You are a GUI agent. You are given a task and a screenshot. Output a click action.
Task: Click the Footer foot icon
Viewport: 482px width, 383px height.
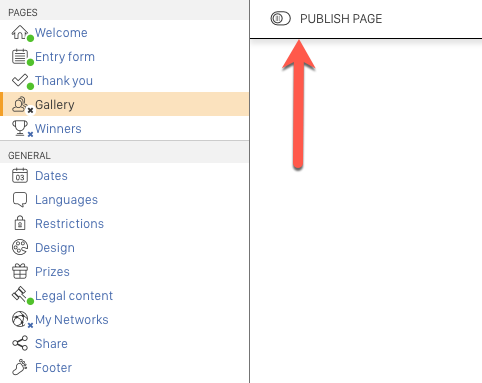[20, 367]
